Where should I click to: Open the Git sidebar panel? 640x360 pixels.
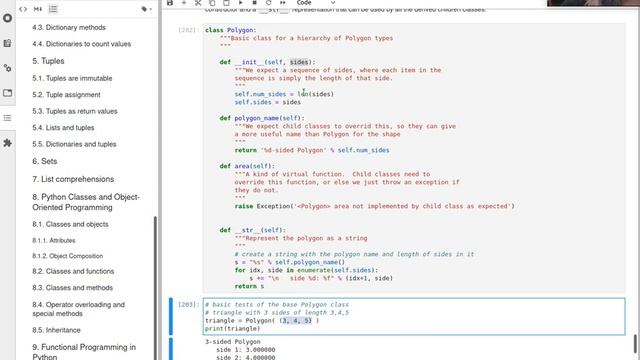(x=7, y=68)
